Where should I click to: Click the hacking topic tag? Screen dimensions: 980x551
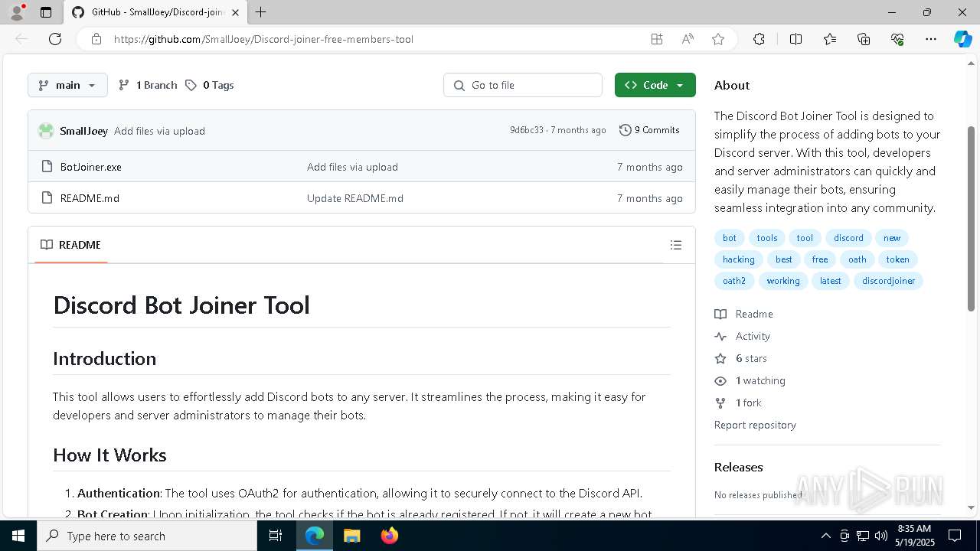tap(739, 259)
